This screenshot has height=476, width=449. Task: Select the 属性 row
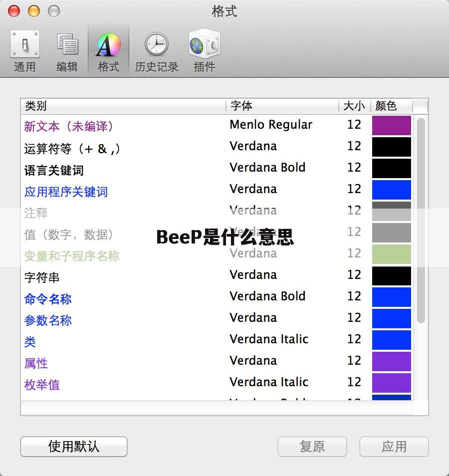pyautogui.click(x=217, y=362)
